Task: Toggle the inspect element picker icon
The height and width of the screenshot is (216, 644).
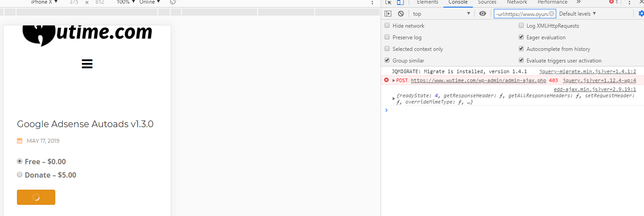Action: [388, 2]
